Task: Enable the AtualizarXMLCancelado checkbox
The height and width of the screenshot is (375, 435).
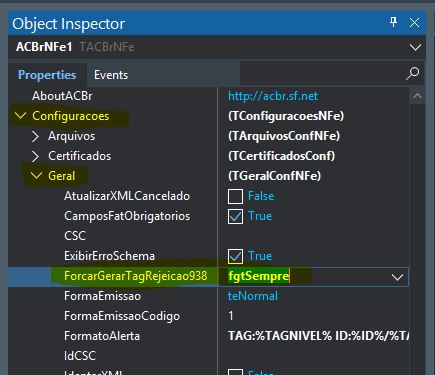Action: pyautogui.click(x=235, y=196)
